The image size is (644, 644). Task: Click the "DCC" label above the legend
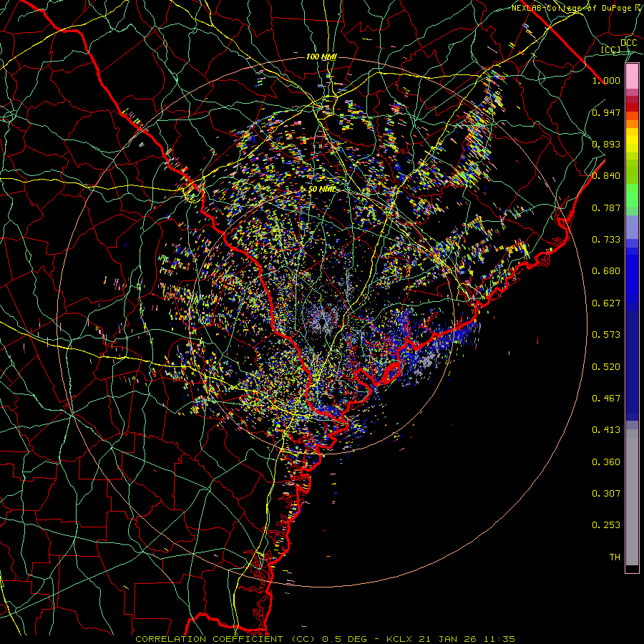(x=629, y=43)
